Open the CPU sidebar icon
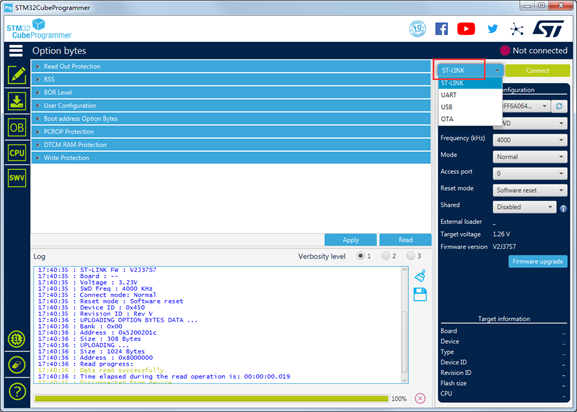The width and height of the screenshot is (577, 412). (x=17, y=153)
